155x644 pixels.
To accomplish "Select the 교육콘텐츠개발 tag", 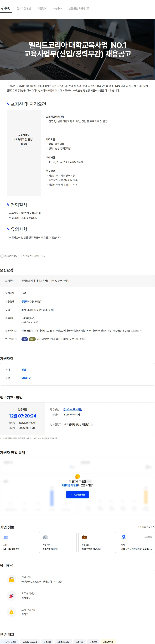I will coord(63,642).
